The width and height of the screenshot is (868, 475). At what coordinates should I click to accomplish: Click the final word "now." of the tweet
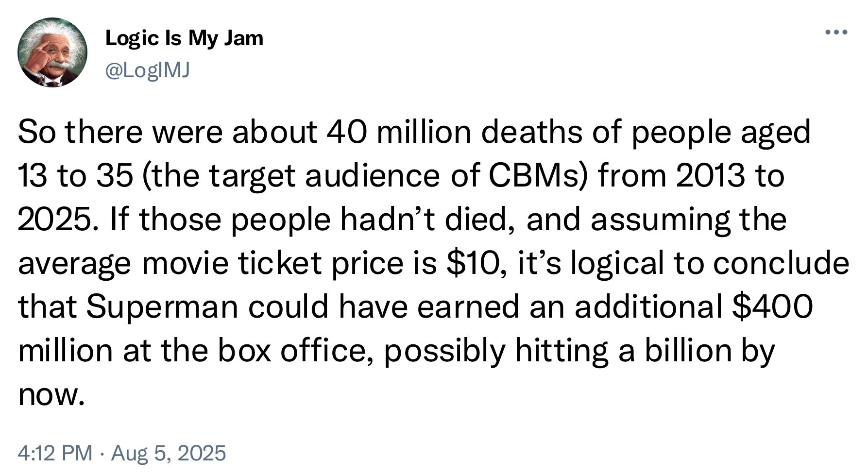pyautogui.click(x=48, y=395)
